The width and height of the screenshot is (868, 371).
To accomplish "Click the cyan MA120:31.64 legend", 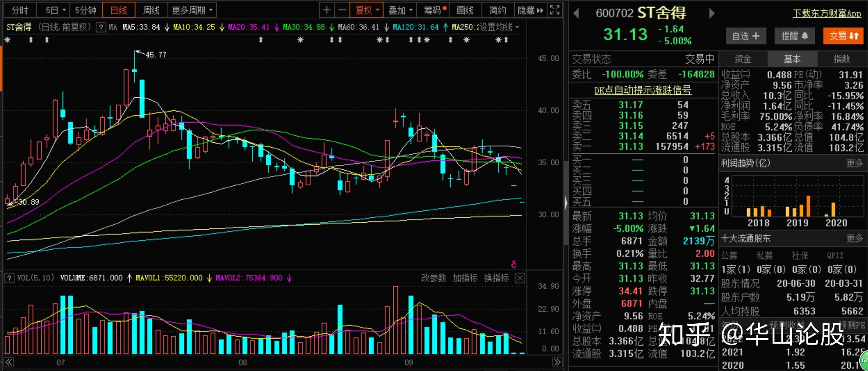I will click(415, 27).
